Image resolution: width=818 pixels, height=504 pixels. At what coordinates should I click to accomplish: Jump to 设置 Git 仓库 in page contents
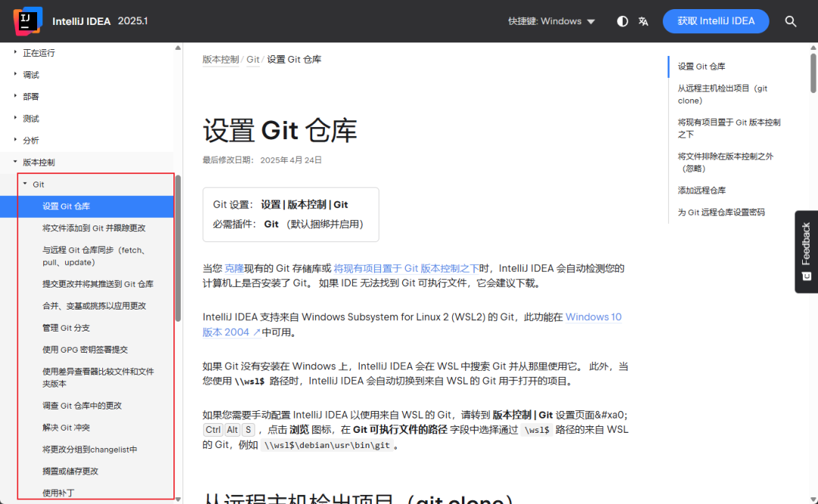coord(701,67)
